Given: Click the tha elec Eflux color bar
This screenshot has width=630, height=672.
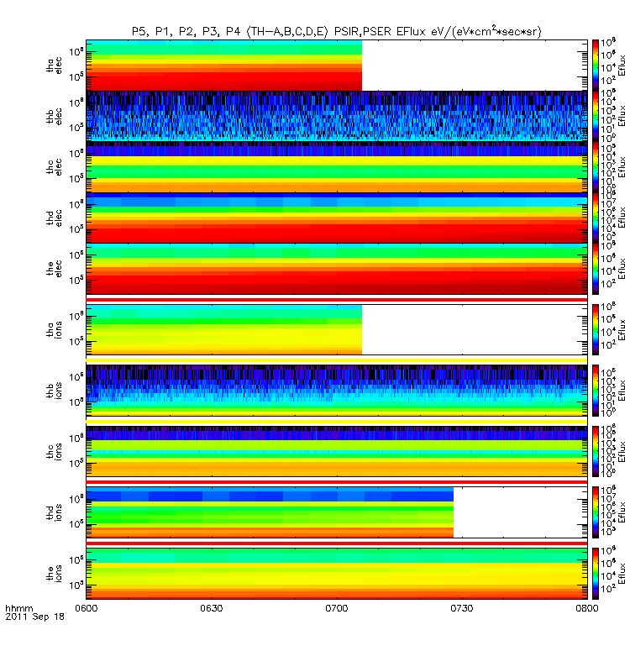Looking at the screenshot, I should pyautogui.click(x=596, y=66).
